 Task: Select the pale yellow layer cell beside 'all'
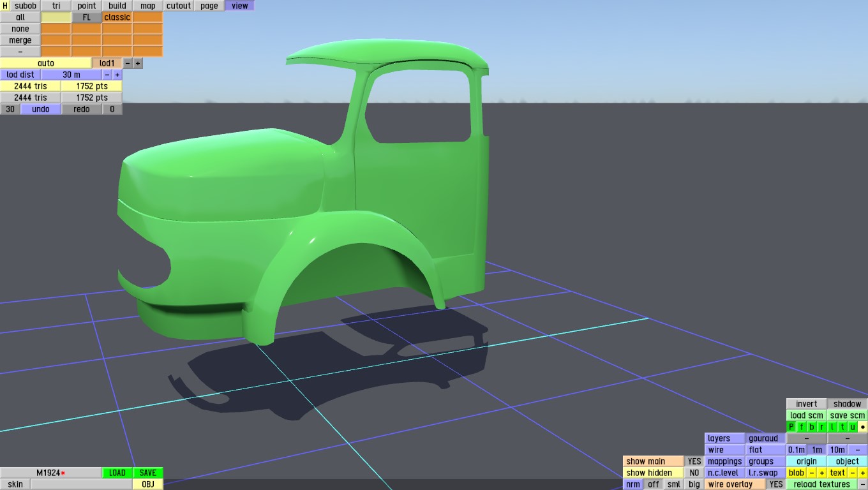point(56,17)
